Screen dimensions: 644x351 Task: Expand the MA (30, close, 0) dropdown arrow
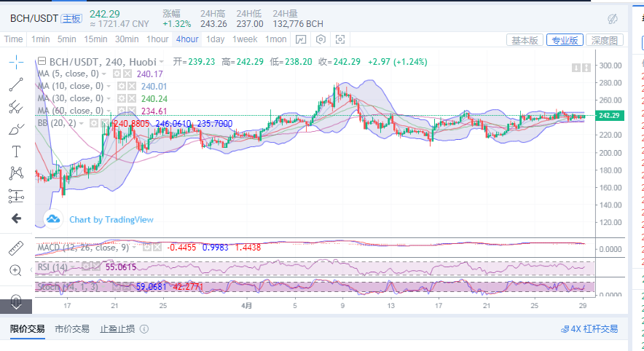[x=109, y=98]
